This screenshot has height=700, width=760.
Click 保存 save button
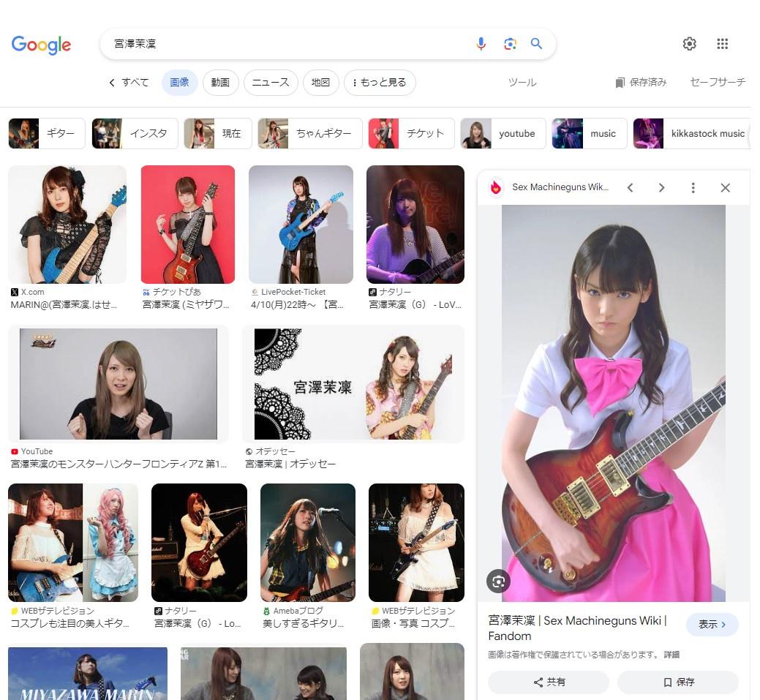(x=678, y=682)
